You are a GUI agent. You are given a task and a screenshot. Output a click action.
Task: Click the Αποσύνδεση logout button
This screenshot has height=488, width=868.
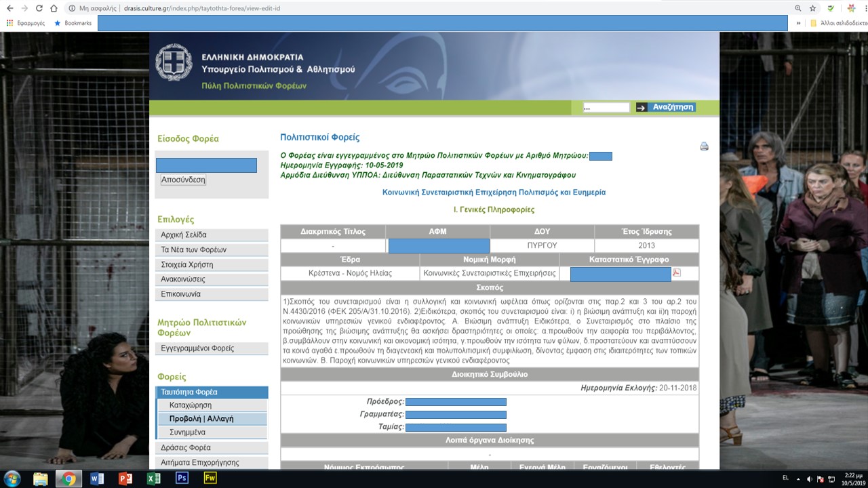(x=183, y=180)
